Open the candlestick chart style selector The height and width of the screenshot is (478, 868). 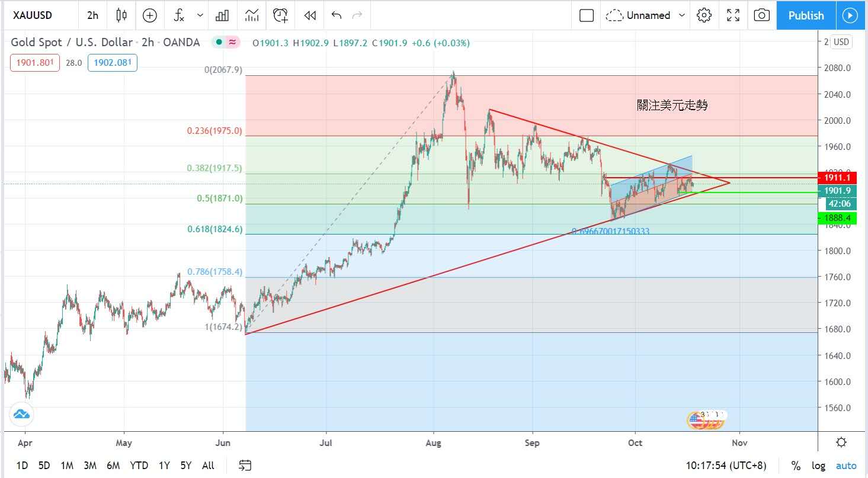pos(121,15)
